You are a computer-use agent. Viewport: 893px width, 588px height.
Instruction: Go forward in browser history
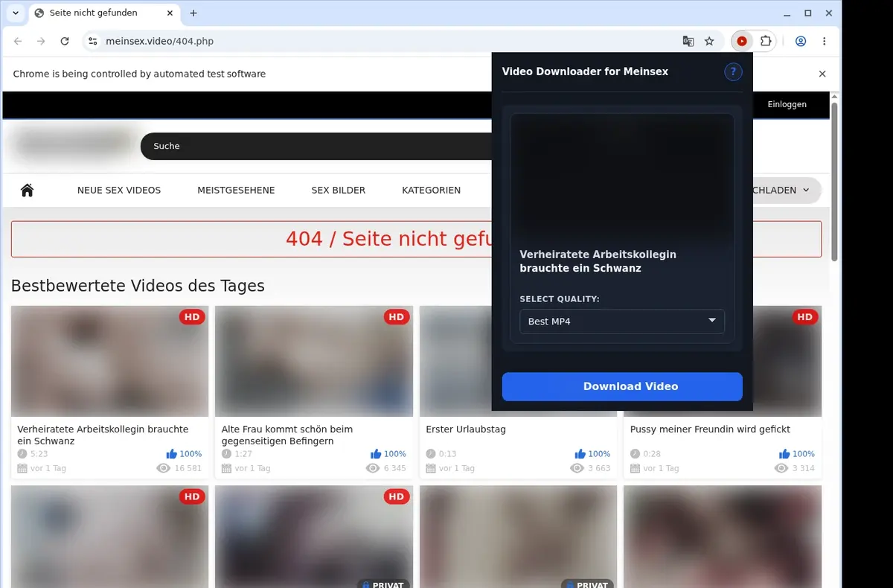tap(41, 42)
